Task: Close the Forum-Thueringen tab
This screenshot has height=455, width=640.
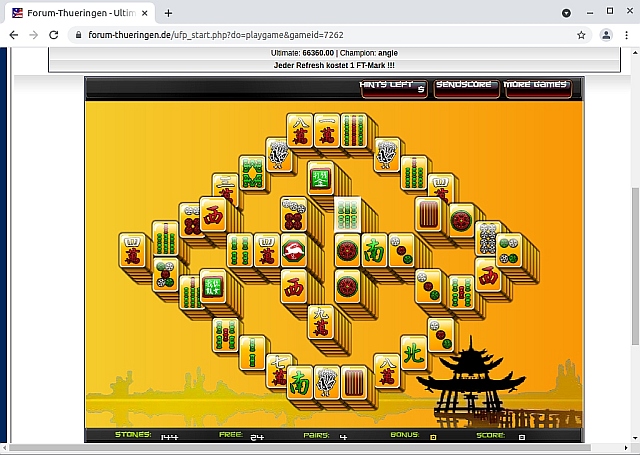Action: (144, 13)
